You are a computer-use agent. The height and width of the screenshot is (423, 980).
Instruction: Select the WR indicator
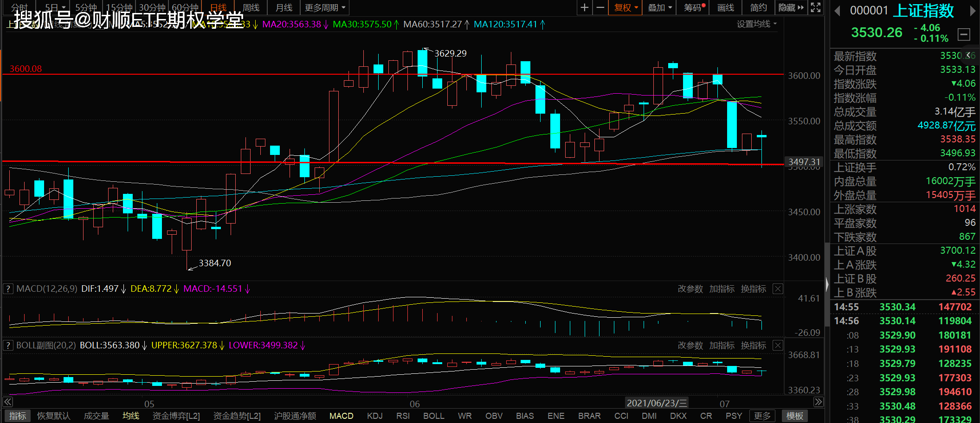[464, 416]
